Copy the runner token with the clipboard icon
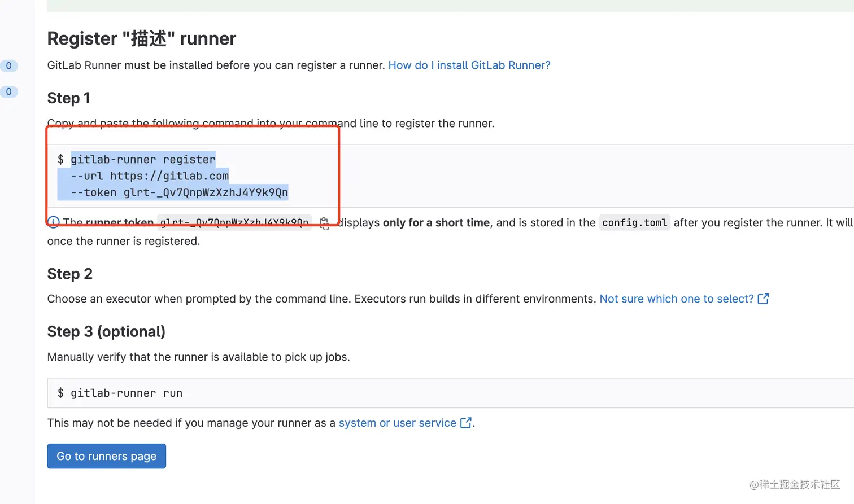 324,223
